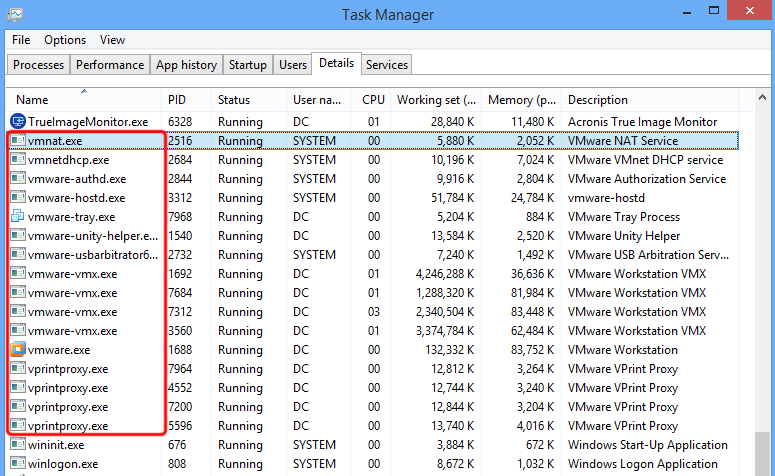This screenshot has width=775, height=476.
Task: Click the vmnat.exe process icon
Action: point(18,140)
